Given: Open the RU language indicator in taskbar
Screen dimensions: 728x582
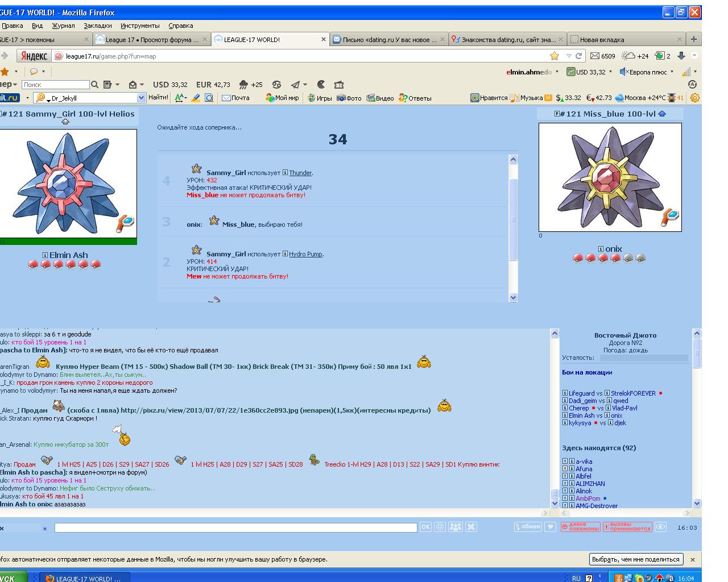Looking at the screenshot, I should tap(576, 578).
